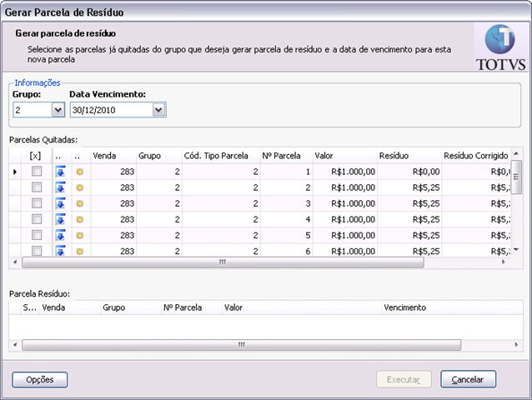Click Resíduo R$5,25 cell of parcela 3

[x=409, y=203]
